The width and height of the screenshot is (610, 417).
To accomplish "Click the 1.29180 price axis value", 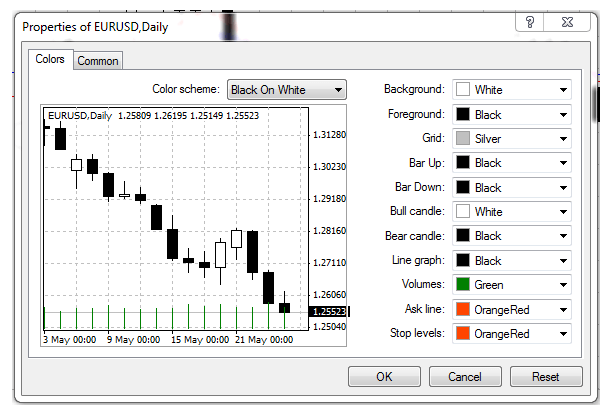I will 330,199.
